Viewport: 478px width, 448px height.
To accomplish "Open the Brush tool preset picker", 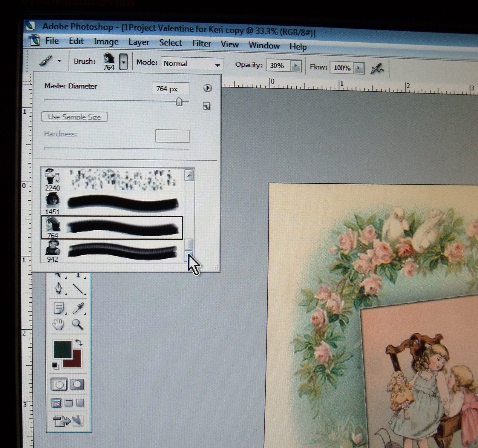I will tap(51, 61).
